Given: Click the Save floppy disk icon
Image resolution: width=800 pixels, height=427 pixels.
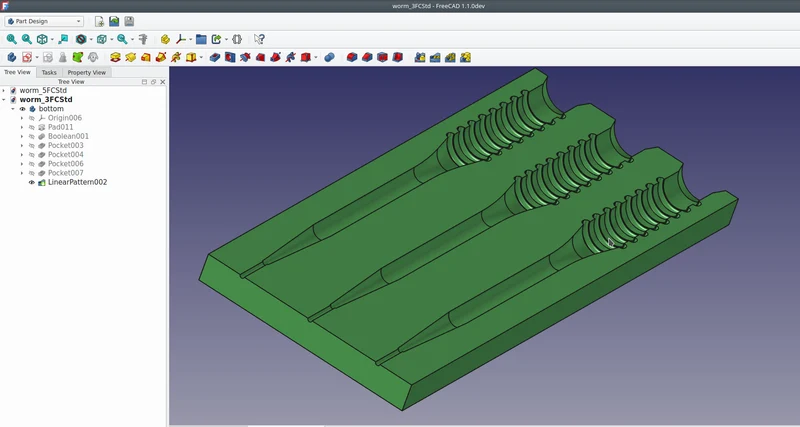Looking at the screenshot, I should tap(129, 21).
